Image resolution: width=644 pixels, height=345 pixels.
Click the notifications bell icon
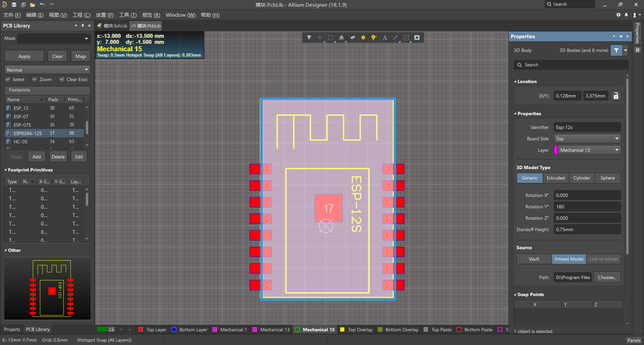pyautogui.click(x=626, y=15)
